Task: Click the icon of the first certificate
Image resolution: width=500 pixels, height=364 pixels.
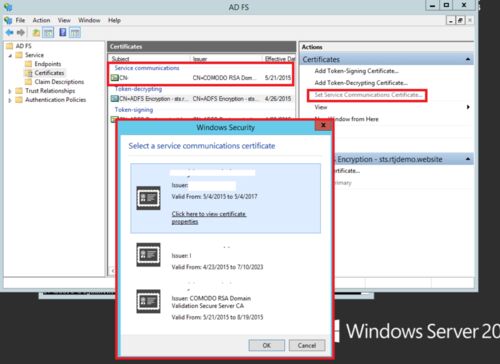Action: (148, 198)
